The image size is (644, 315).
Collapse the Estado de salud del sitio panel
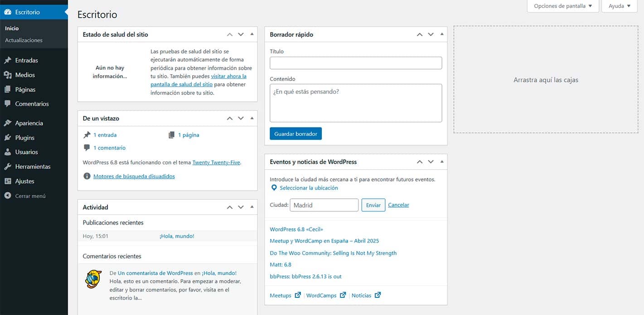pyautogui.click(x=252, y=34)
